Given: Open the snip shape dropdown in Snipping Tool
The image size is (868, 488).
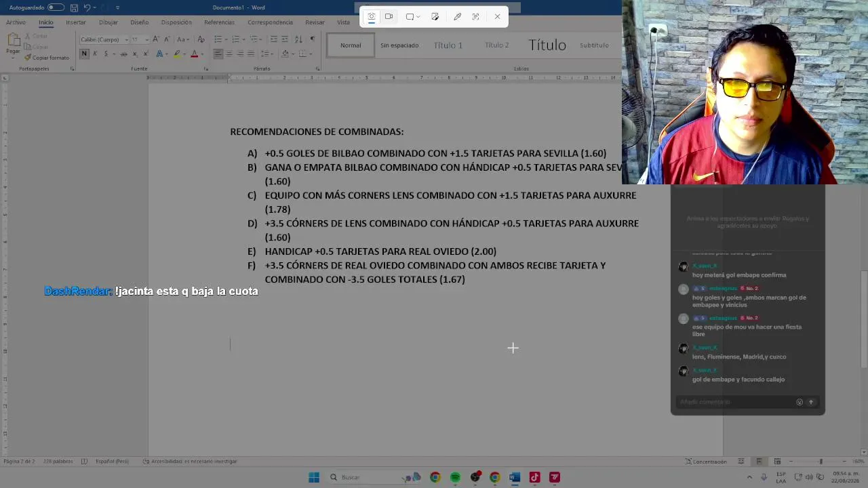Looking at the screenshot, I should click(x=413, y=17).
